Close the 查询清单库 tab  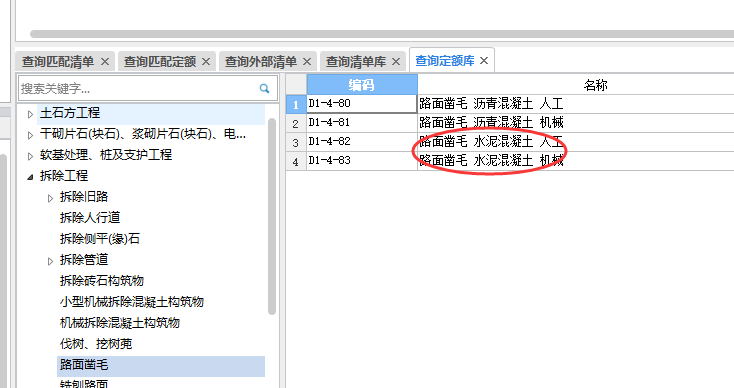(396, 62)
